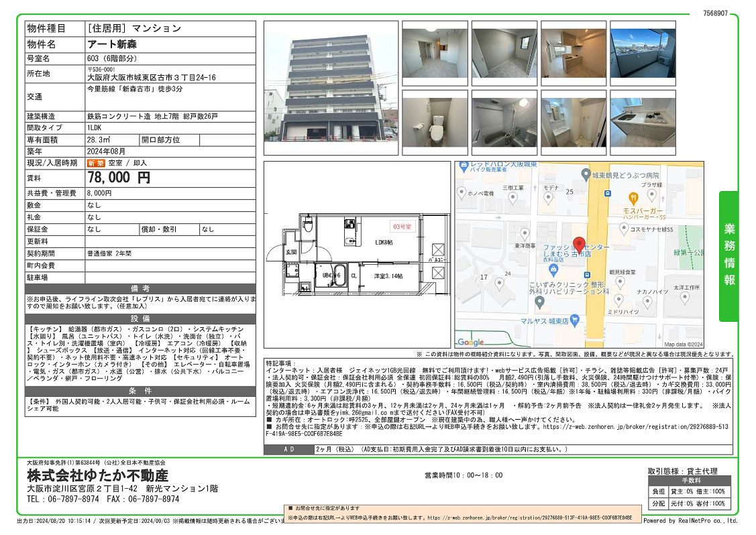This screenshot has width=756, height=535.
Task: Click the floor area value 28.3㎡
Action: [99, 139]
